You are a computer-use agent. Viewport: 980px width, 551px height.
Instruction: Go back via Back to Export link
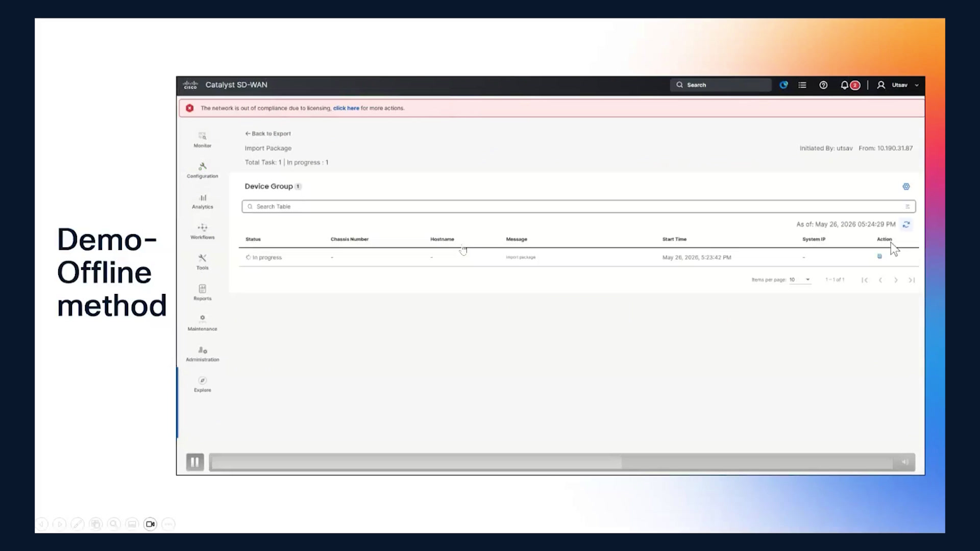pos(268,134)
